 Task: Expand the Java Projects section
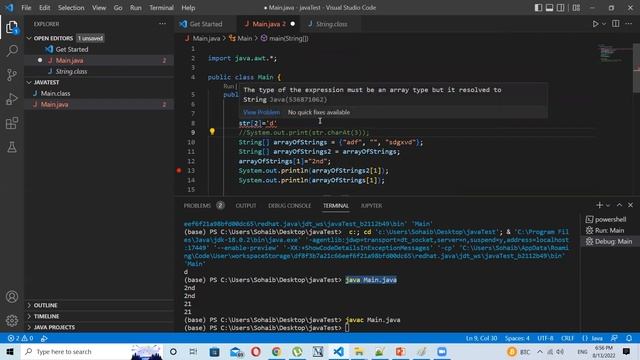pyautogui.click(x=54, y=327)
